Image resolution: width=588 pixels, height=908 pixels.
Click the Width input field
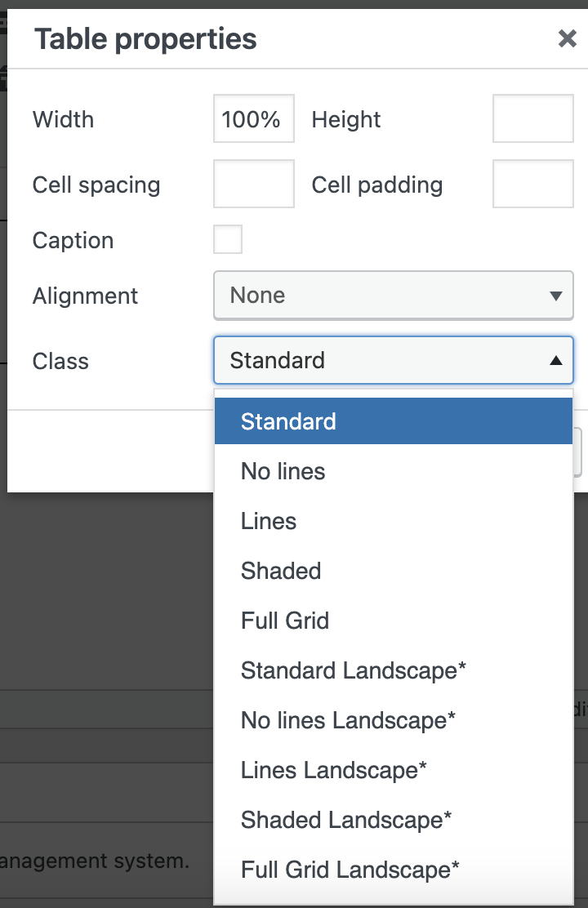click(x=253, y=119)
